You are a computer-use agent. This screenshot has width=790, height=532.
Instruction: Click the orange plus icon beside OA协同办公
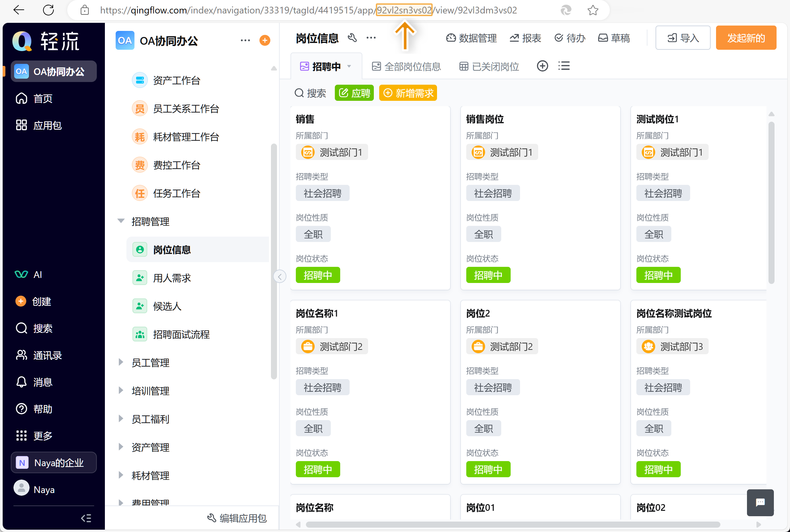tap(265, 40)
